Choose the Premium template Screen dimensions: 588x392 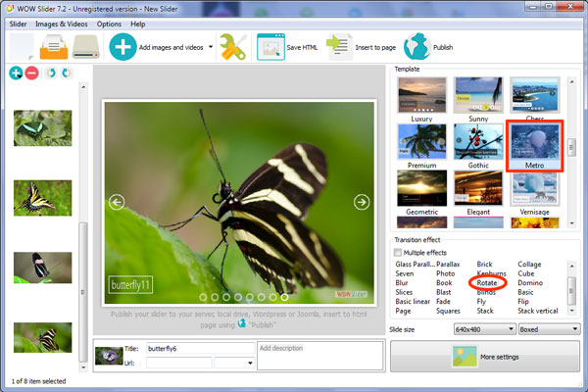pyautogui.click(x=421, y=146)
